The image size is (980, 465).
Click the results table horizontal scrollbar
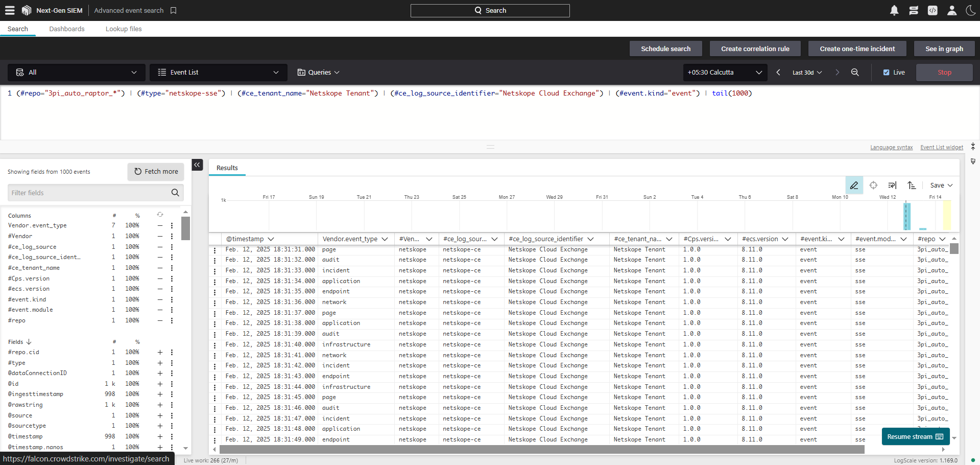pyautogui.click(x=541, y=450)
